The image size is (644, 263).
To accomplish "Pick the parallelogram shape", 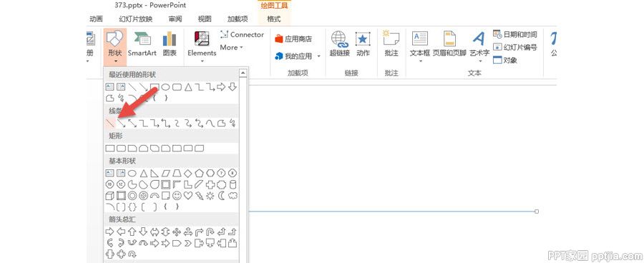I will pyautogui.click(x=165, y=173).
